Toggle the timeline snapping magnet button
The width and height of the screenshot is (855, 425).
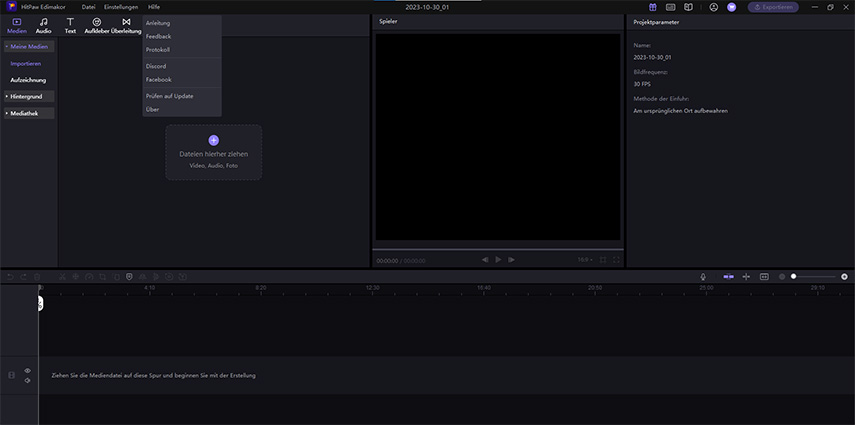tap(729, 276)
